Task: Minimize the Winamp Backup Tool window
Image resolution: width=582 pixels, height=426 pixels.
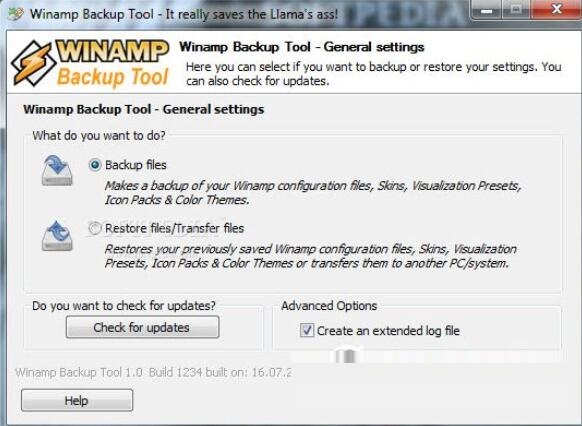Action: [486, 9]
